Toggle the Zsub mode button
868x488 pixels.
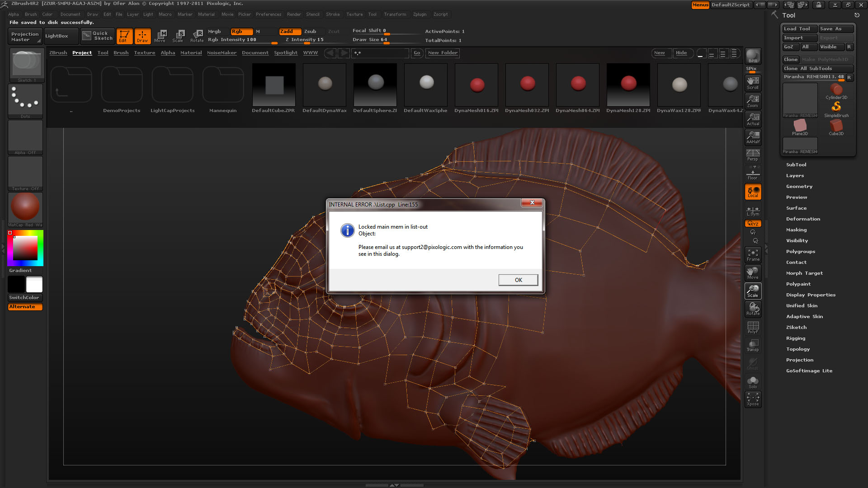tap(310, 31)
